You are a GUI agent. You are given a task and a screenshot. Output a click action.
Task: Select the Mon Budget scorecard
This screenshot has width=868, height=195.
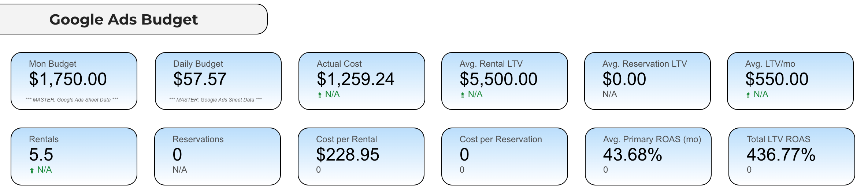(x=74, y=81)
